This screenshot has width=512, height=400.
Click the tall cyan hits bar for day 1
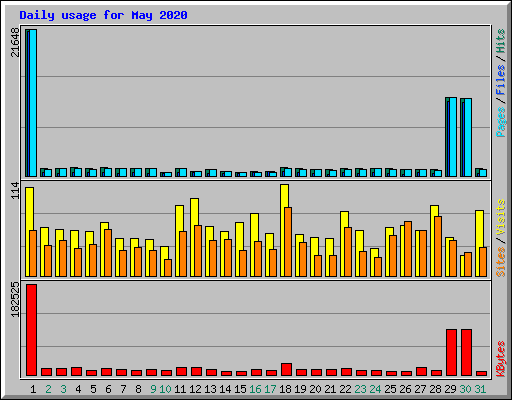33,103
